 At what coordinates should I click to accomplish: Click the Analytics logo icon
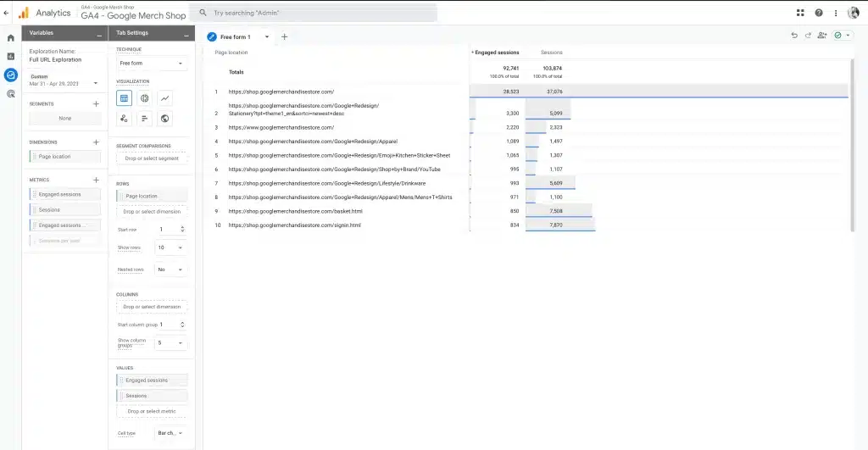pos(23,13)
